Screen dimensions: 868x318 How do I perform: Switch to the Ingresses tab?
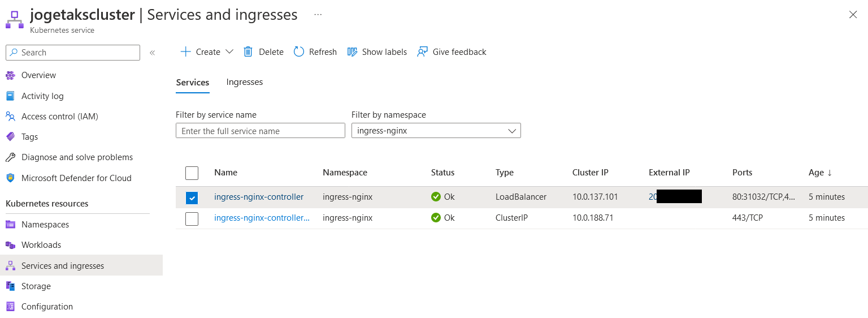coord(244,83)
